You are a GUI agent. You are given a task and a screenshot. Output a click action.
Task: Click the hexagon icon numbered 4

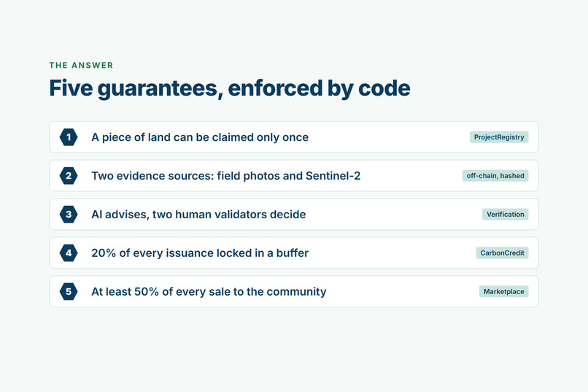click(69, 253)
